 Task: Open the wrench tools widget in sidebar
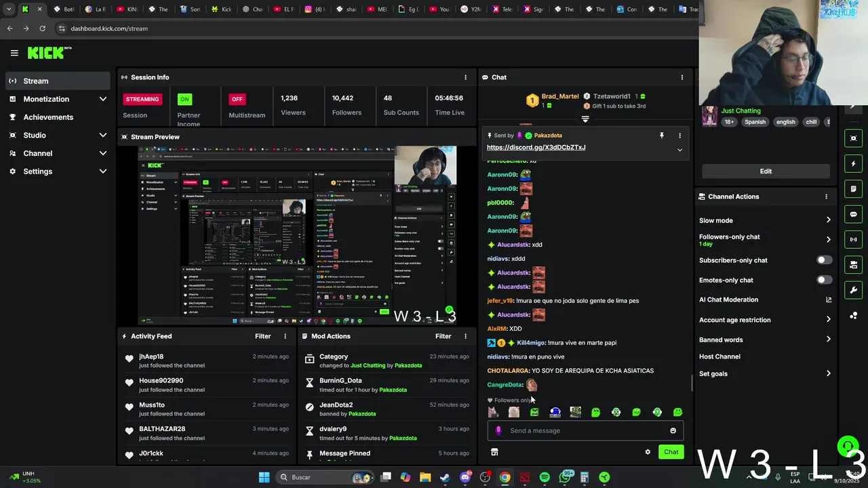(x=853, y=290)
